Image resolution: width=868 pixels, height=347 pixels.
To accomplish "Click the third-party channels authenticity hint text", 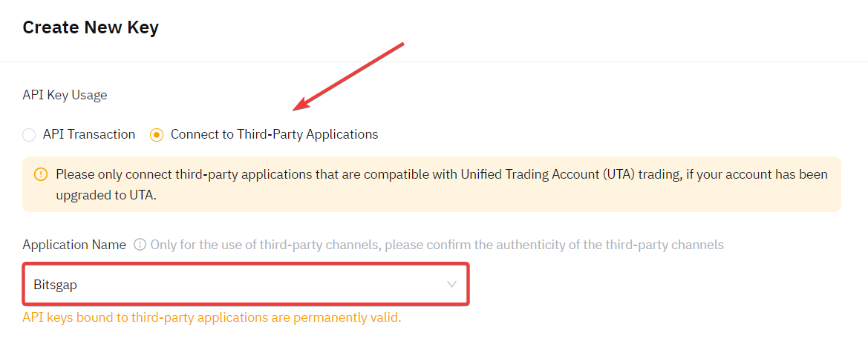I will (x=437, y=245).
